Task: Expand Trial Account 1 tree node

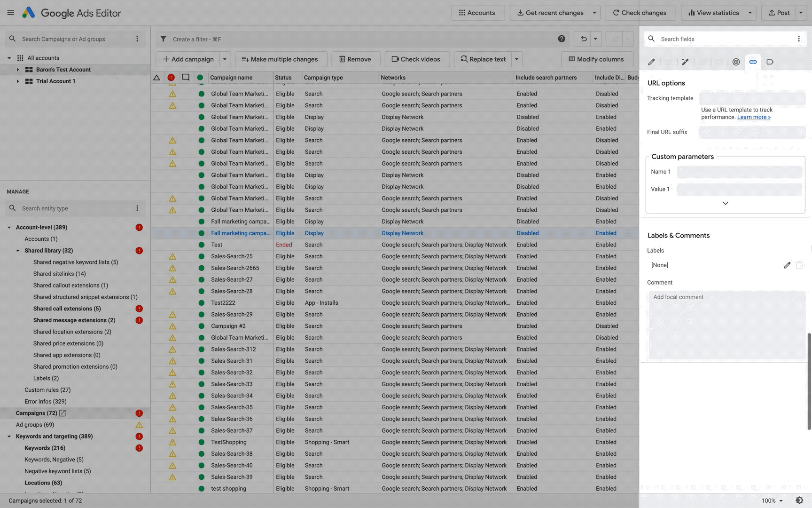Action: (x=18, y=81)
